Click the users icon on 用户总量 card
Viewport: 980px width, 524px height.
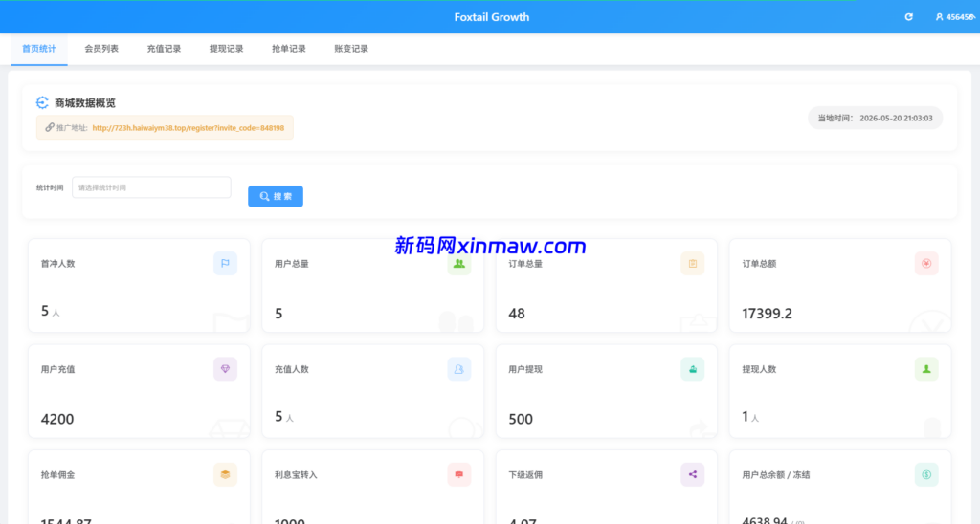458,264
